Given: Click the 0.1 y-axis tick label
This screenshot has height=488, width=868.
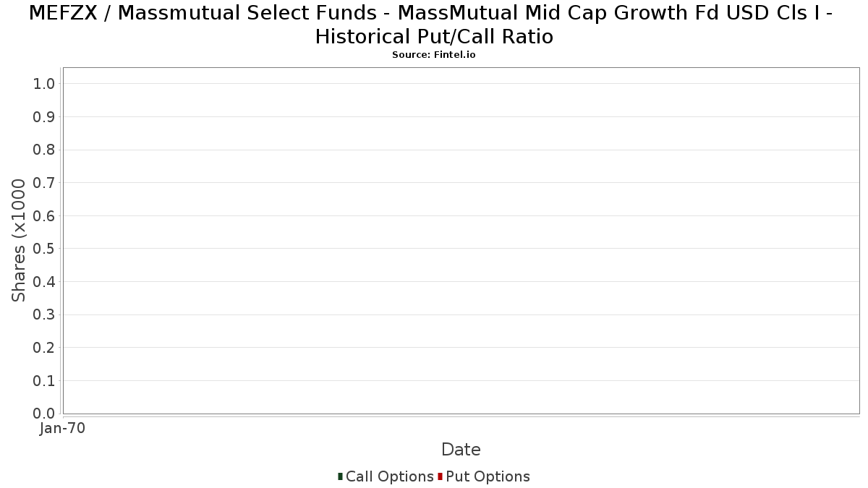Looking at the screenshot, I should [44, 380].
